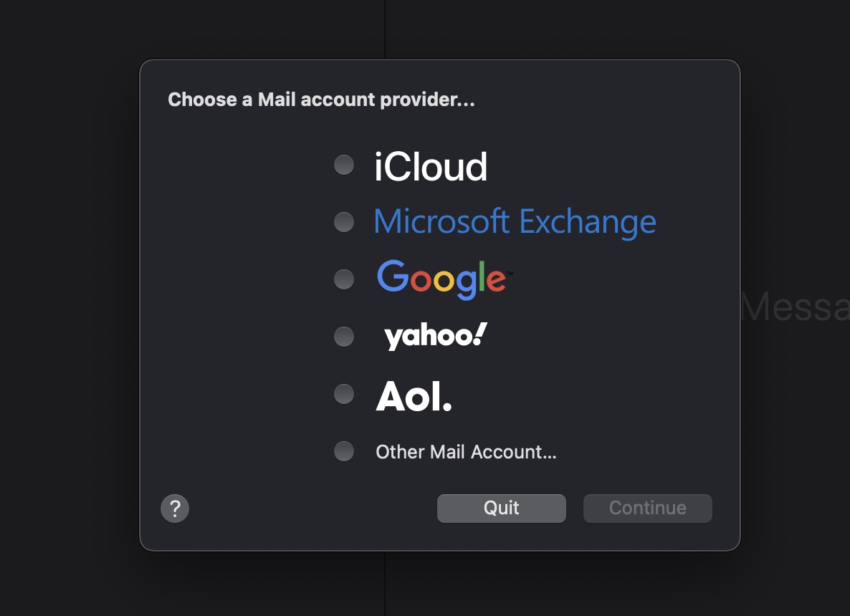Select the iCloud radio button
The width and height of the screenshot is (850, 616).
coord(344,165)
